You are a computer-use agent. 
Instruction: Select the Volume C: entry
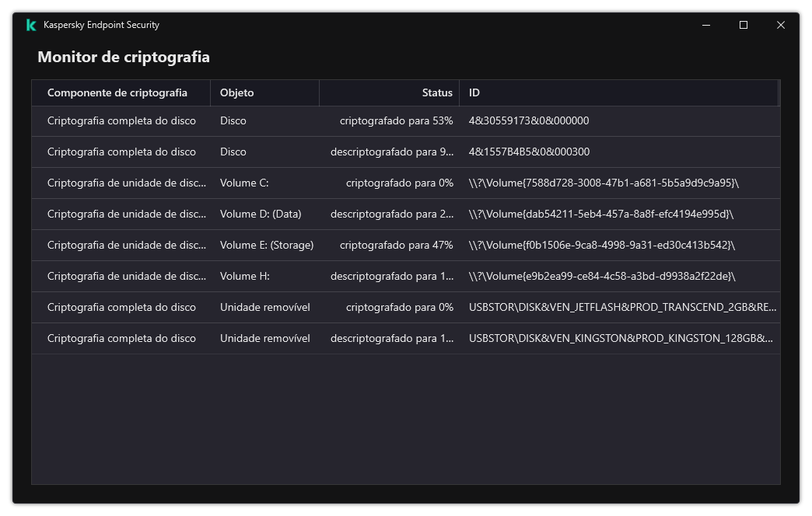click(244, 183)
